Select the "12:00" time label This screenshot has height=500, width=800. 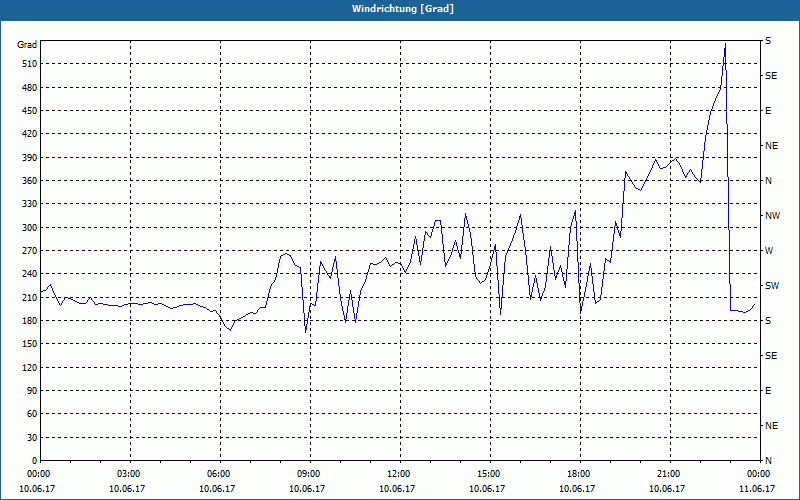click(x=398, y=474)
